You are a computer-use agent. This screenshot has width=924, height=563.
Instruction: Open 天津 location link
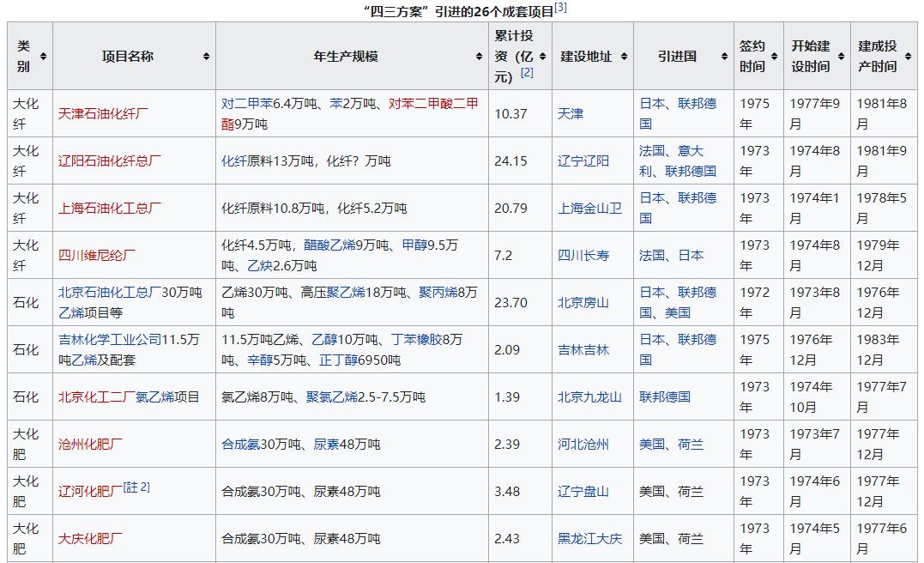point(571,114)
